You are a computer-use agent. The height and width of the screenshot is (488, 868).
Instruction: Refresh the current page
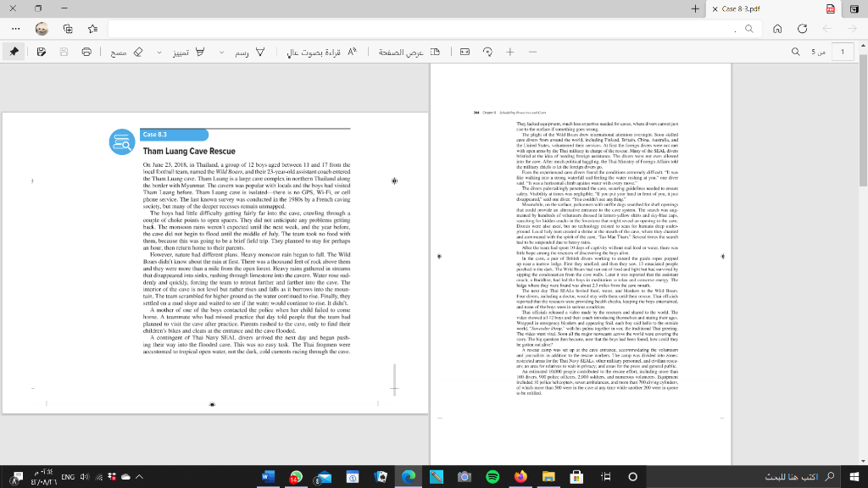click(x=802, y=29)
